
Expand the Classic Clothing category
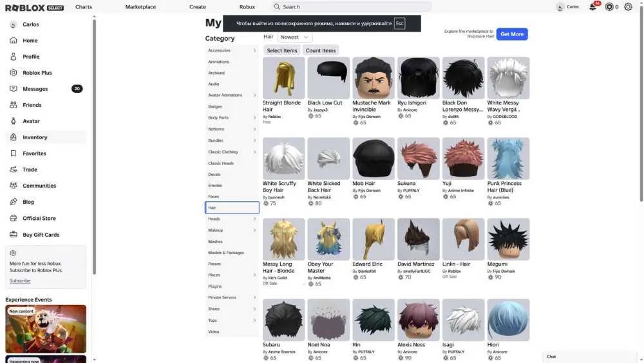(x=254, y=152)
